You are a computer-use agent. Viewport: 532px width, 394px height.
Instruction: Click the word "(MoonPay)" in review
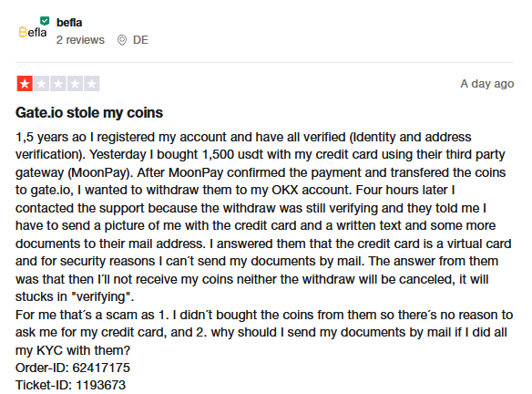[100, 172]
